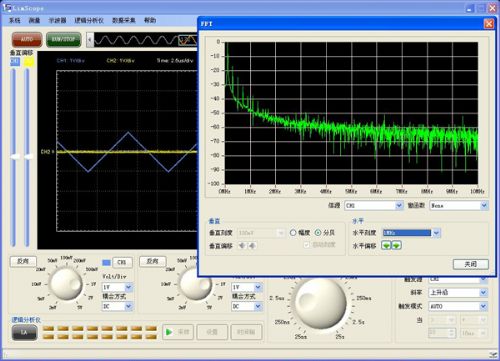Expand the window function dropdown
This screenshot has width=500, height=361.
pyautogui.click(x=459, y=205)
